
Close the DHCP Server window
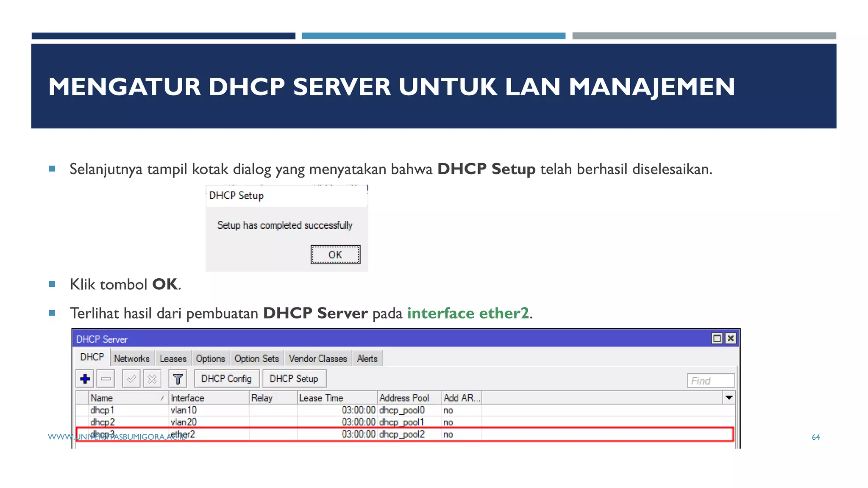click(x=731, y=338)
